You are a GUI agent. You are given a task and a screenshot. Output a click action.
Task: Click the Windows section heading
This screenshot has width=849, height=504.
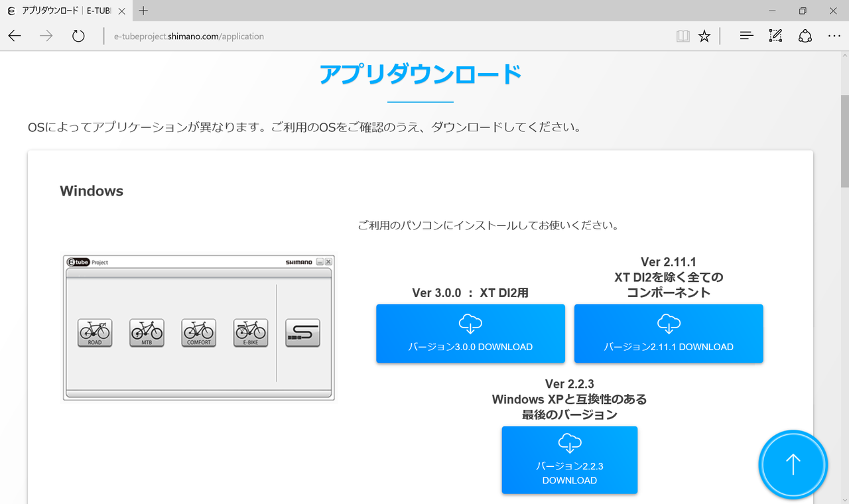92,191
